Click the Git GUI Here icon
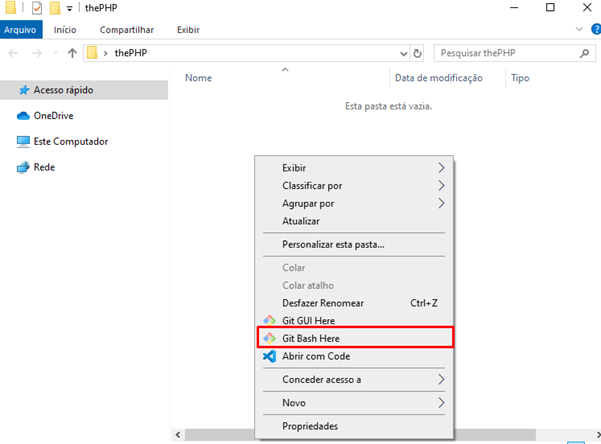 (269, 320)
